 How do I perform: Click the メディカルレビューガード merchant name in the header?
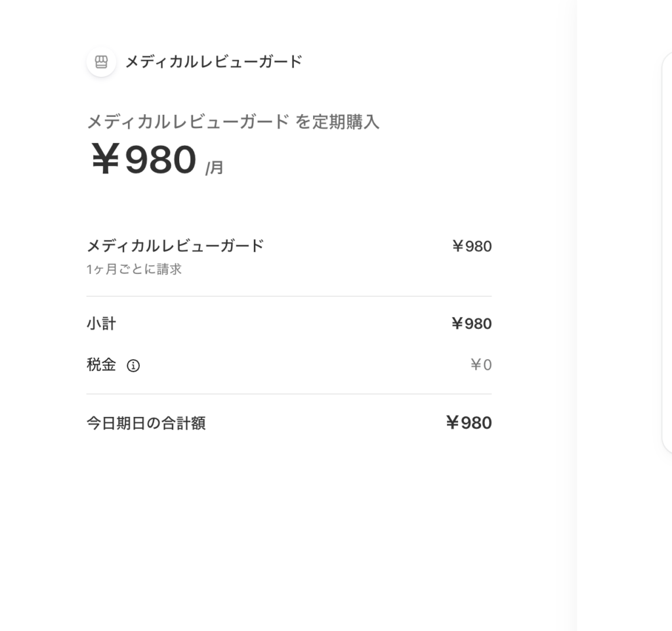[213, 62]
